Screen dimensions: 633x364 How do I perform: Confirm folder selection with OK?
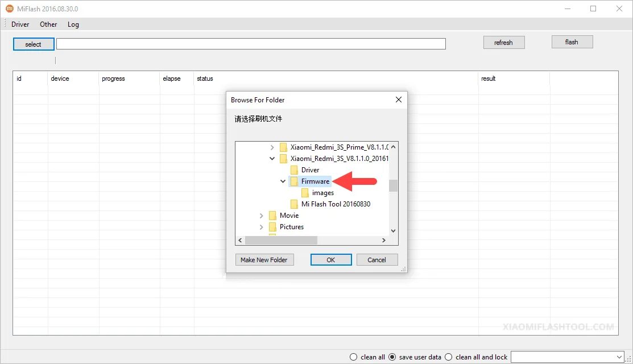tap(331, 260)
